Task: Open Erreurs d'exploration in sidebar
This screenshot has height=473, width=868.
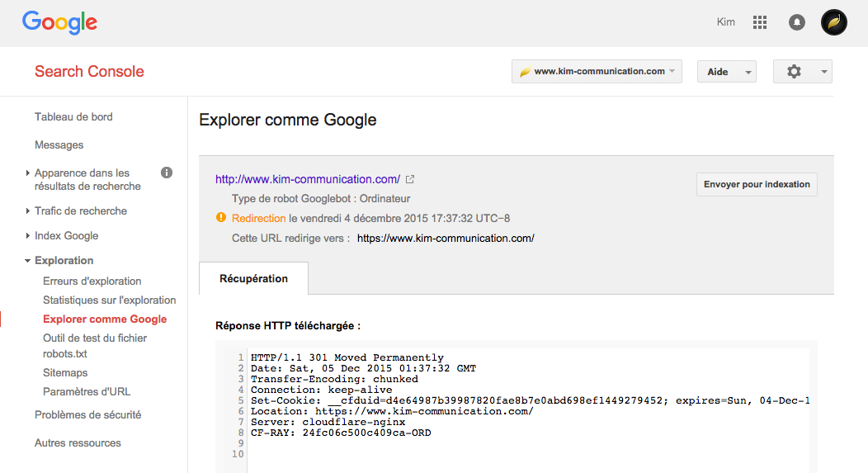Action: [x=92, y=281]
